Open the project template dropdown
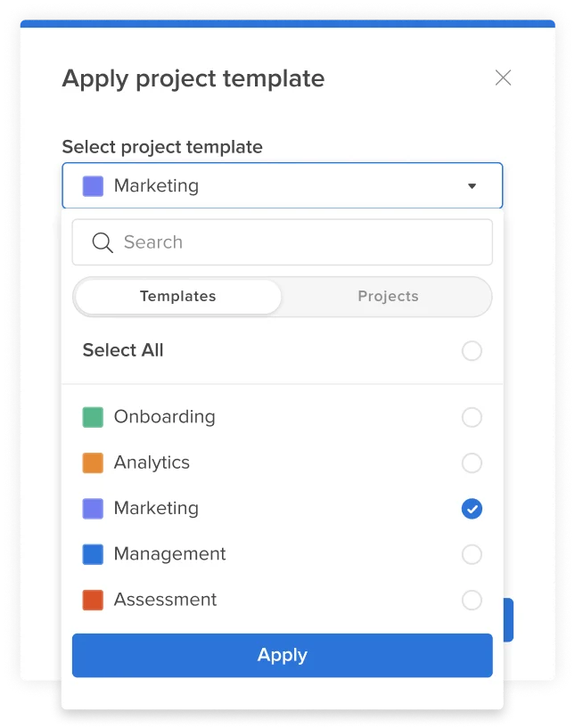 point(282,185)
